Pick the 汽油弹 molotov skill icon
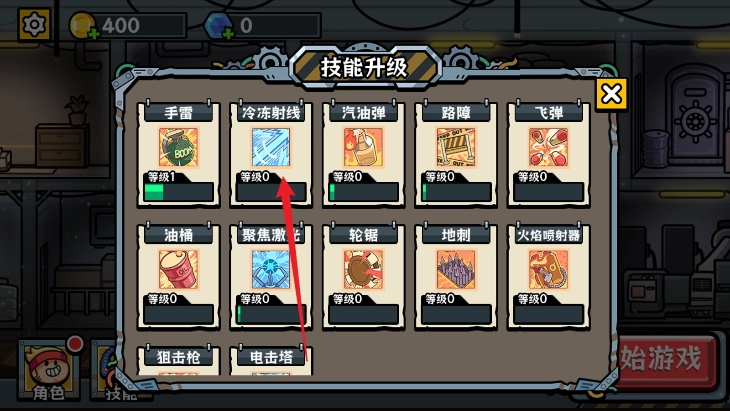730x411 pixels. click(363, 148)
